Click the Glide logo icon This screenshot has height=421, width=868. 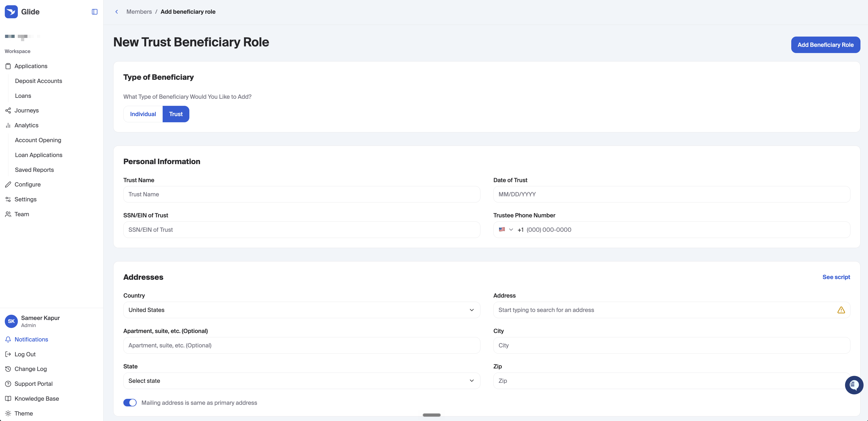point(11,12)
